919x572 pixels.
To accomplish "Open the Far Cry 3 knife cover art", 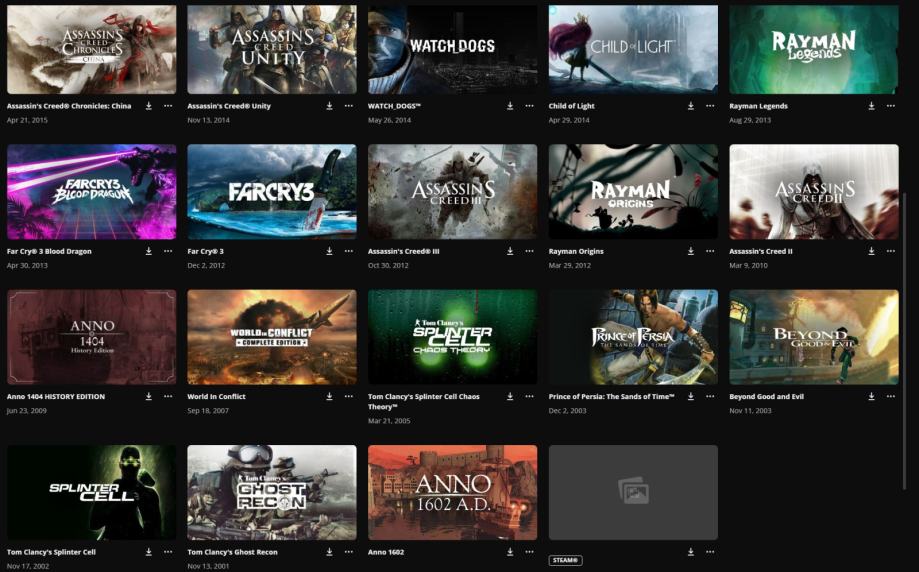I will pos(272,192).
